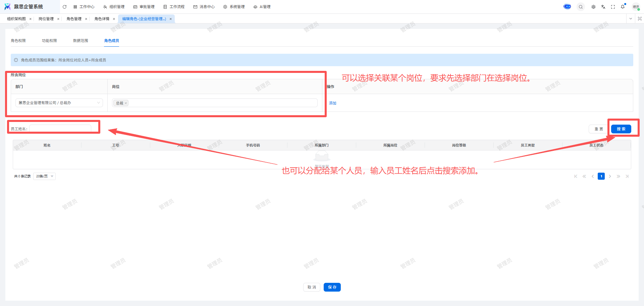The height and width of the screenshot is (306, 644).
Task: Toggle fullscreen mode icon
Action: click(x=613, y=7)
